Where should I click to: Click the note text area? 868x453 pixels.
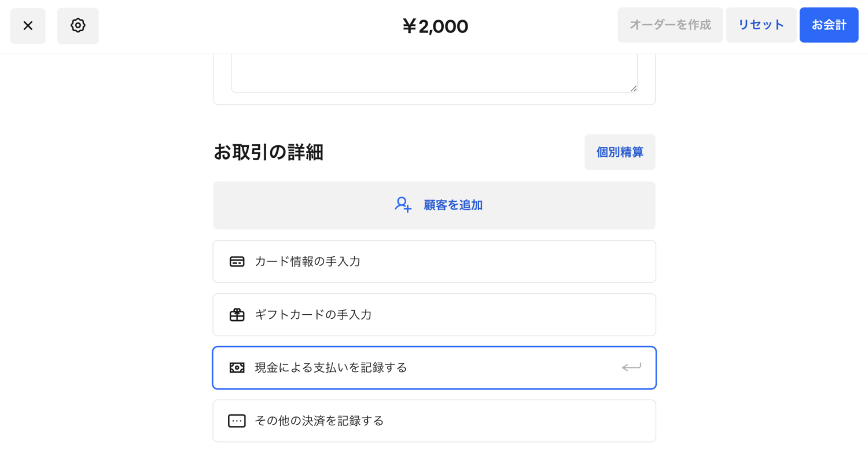click(434, 69)
